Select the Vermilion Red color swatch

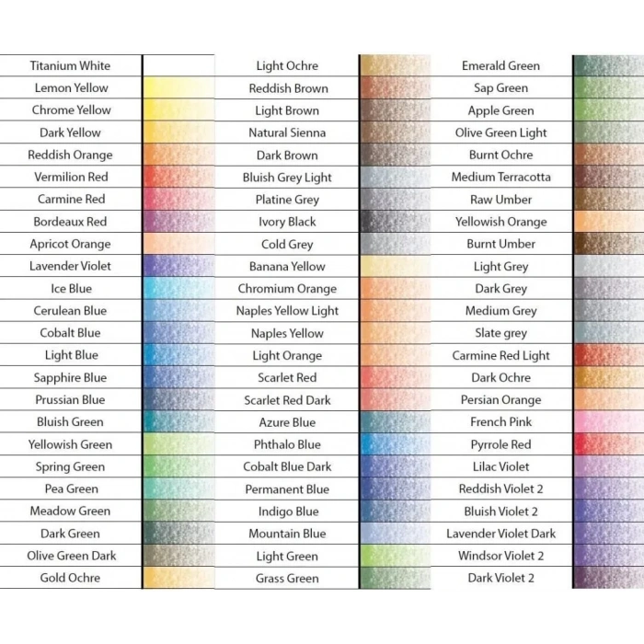coord(178,177)
